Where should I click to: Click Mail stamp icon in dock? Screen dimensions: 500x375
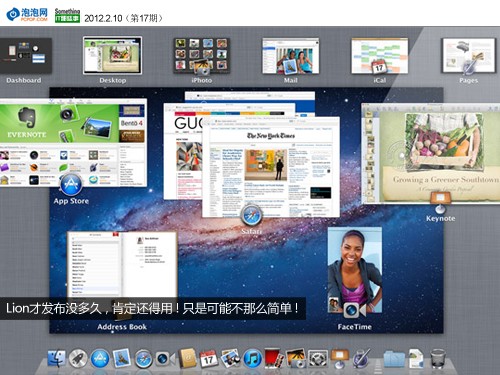coord(121,358)
